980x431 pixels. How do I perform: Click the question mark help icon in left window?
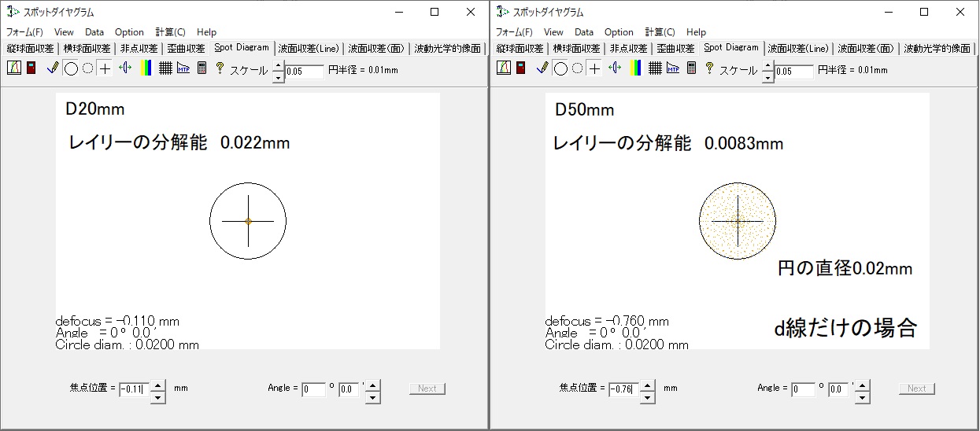click(220, 68)
